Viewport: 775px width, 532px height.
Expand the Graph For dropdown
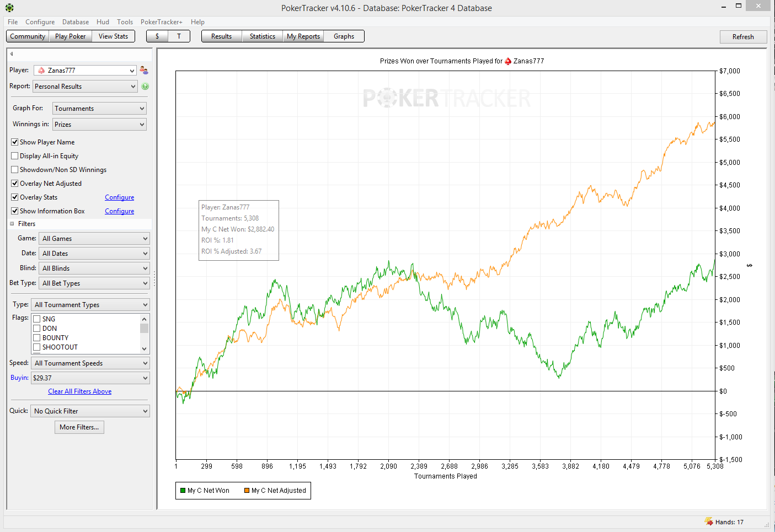100,109
